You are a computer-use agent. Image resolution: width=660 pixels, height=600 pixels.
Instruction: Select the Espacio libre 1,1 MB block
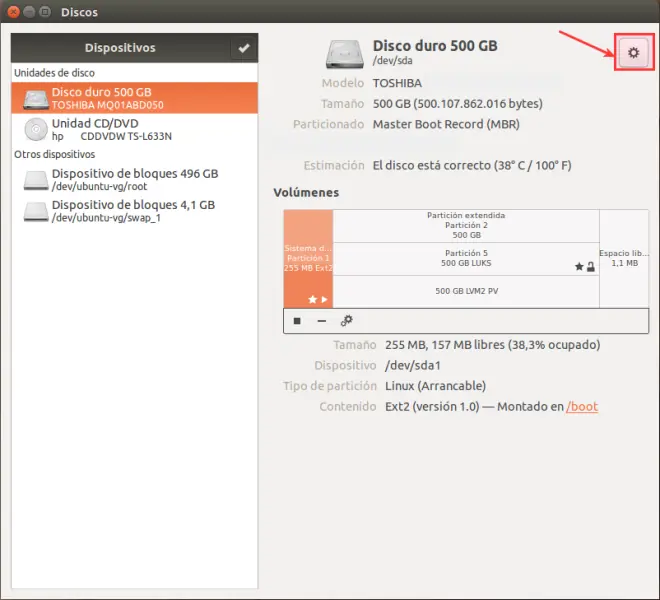(624, 259)
